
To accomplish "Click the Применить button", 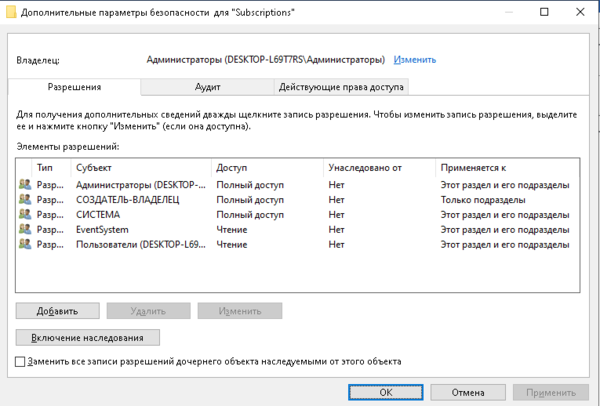I will point(551,392).
